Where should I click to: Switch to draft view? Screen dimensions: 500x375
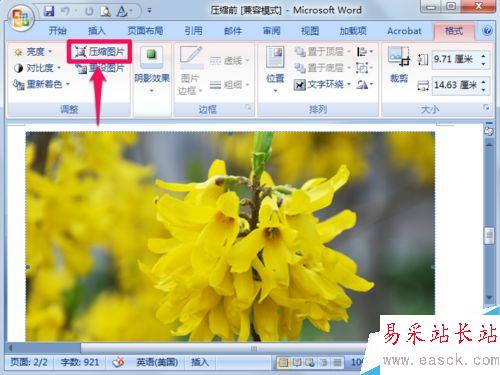[x=337, y=362]
